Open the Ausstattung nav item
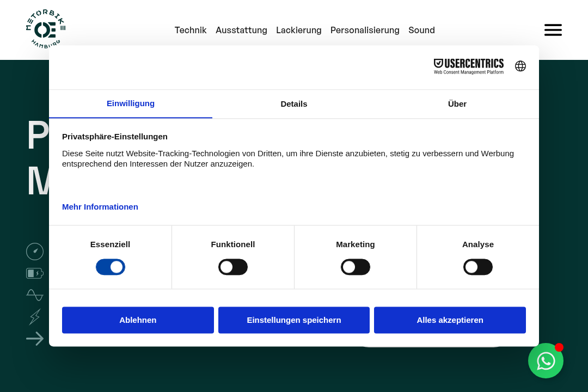This screenshot has height=392, width=588. (x=242, y=30)
